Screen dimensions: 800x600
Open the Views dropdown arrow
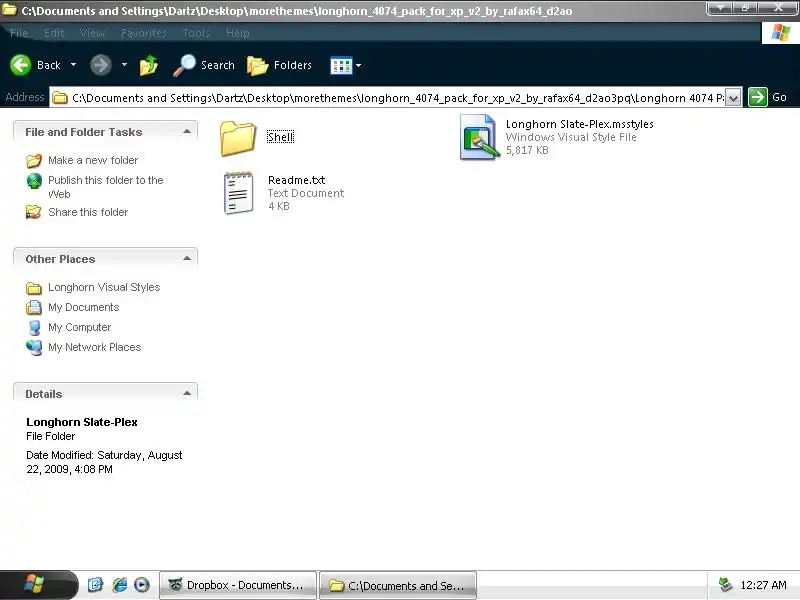[359, 65]
